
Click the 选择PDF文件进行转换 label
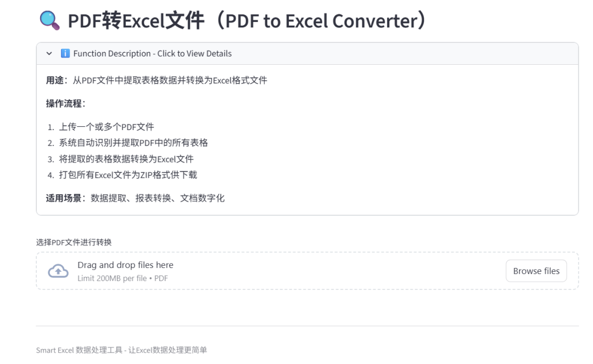coord(74,242)
